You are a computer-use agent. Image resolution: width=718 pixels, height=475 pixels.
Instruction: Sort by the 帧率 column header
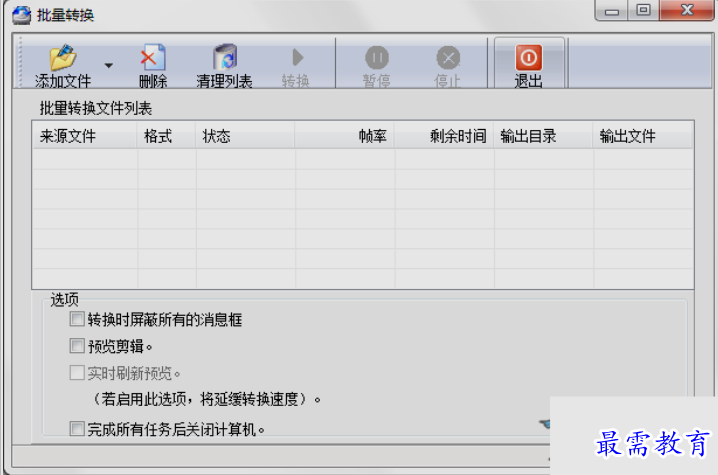pyautogui.click(x=344, y=136)
